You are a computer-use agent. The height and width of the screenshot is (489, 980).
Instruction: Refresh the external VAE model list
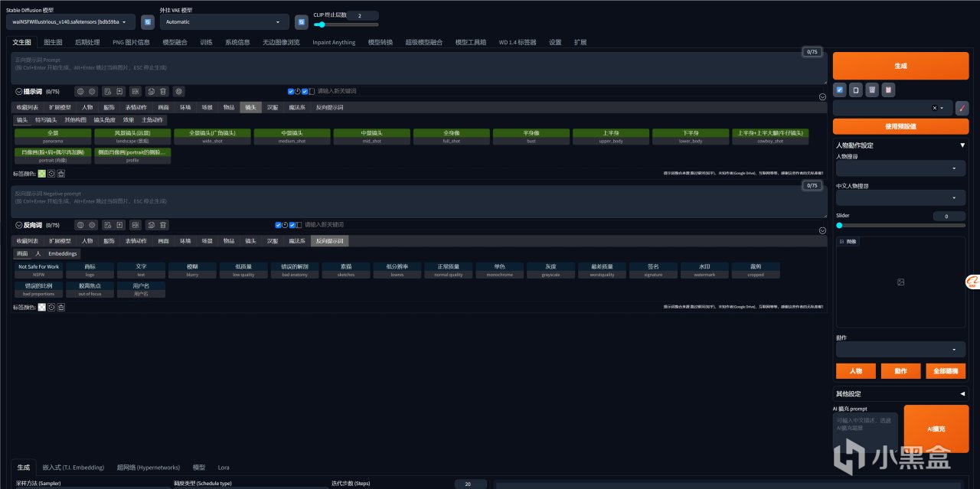click(x=302, y=21)
